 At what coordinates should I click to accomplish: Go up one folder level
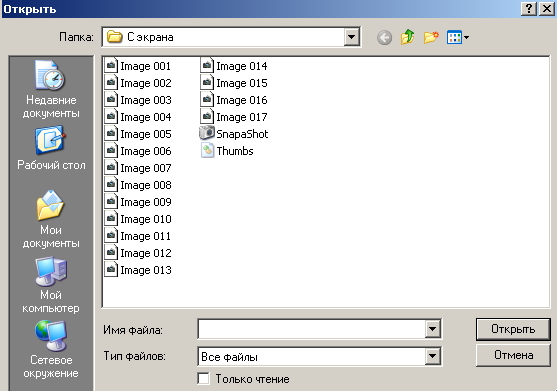point(407,37)
